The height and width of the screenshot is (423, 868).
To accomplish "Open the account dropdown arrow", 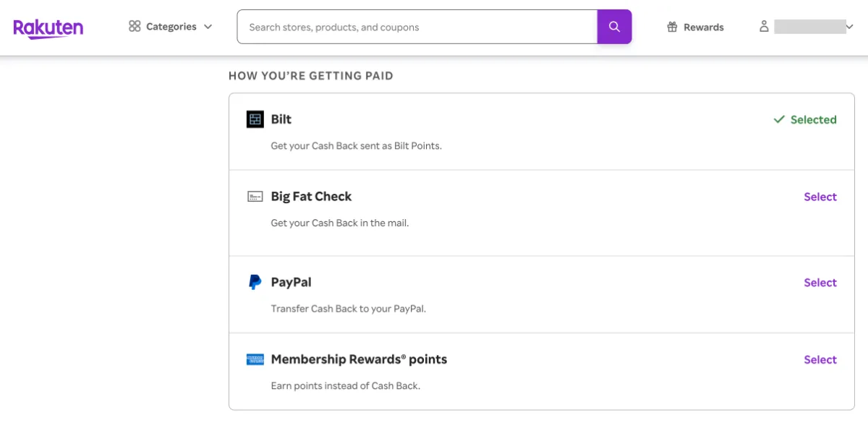I will [x=850, y=27].
